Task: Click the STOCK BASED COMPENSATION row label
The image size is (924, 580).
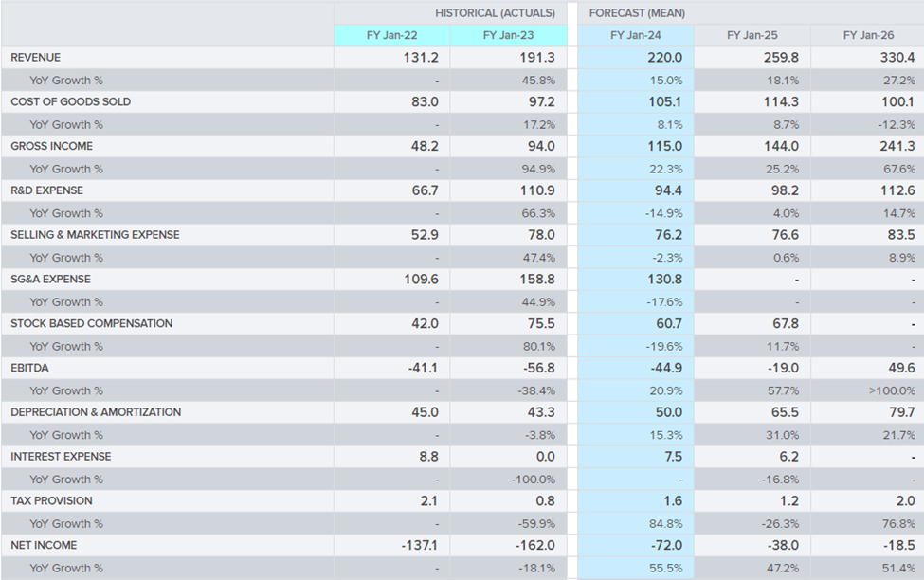Action: (x=92, y=323)
